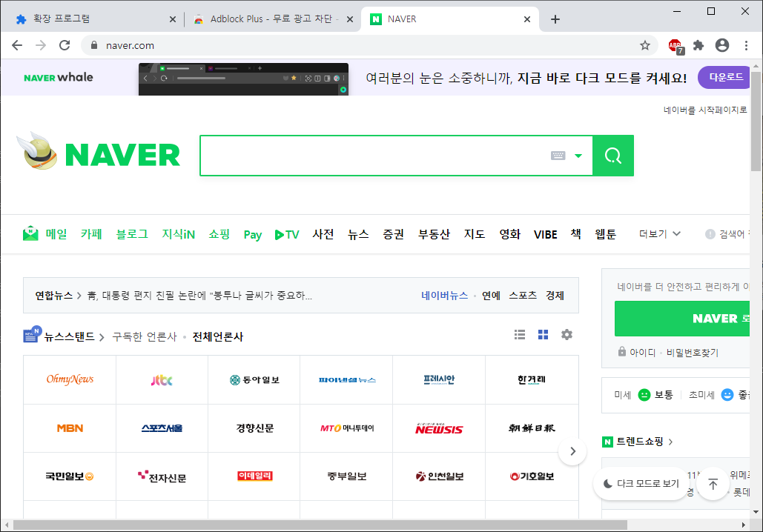Switch newsstand to grid view
This screenshot has width=763, height=532.
tap(543, 335)
